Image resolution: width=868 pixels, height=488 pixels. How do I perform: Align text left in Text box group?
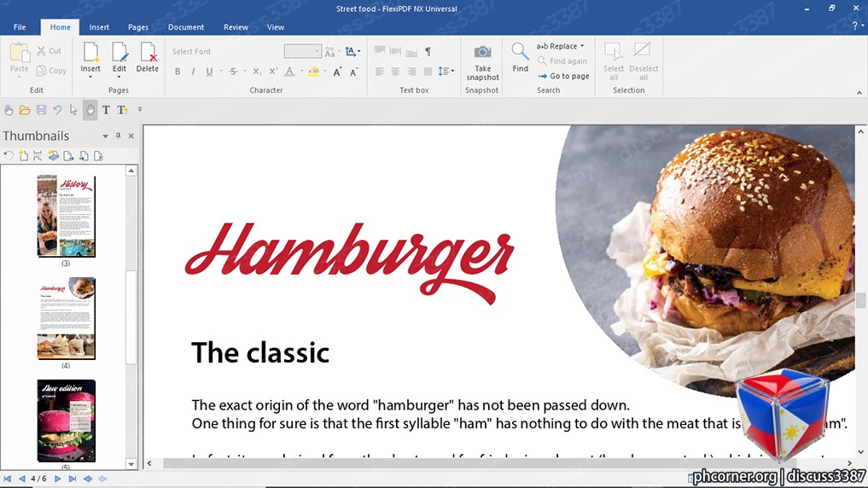pyautogui.click(x=379, y=72)
